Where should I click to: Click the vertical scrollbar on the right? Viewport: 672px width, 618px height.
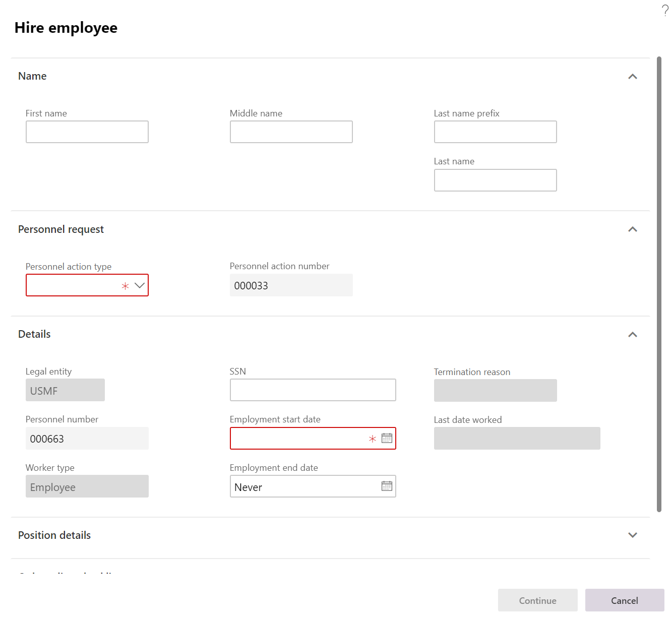point(660,282)
